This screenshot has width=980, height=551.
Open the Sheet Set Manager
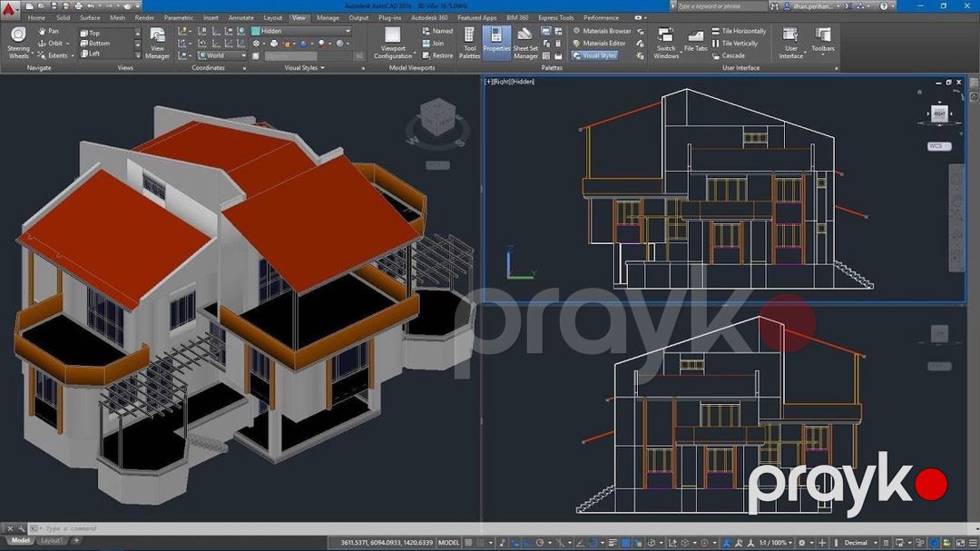click(525, 44)
